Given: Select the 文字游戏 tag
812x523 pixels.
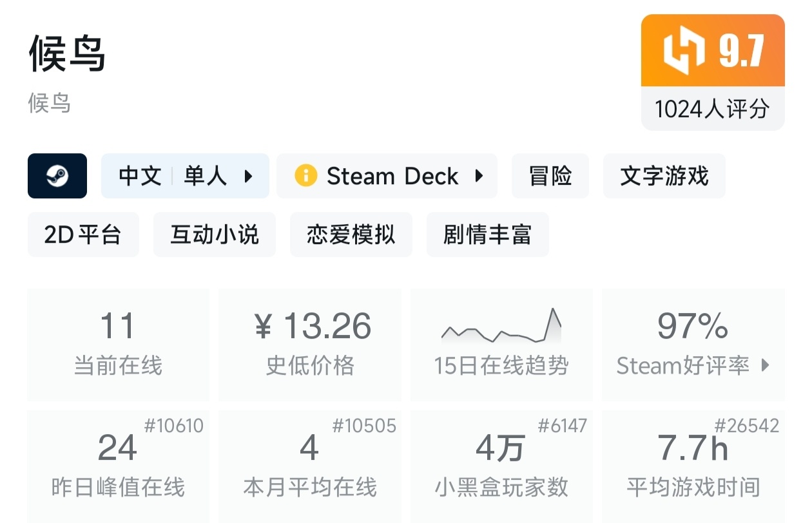Looking at the screenshot, I should click(664, 176).
